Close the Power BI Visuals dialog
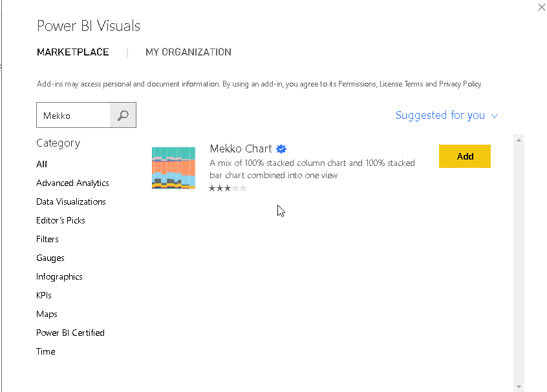This screenshot has height=392, width=547. [541, 7]
